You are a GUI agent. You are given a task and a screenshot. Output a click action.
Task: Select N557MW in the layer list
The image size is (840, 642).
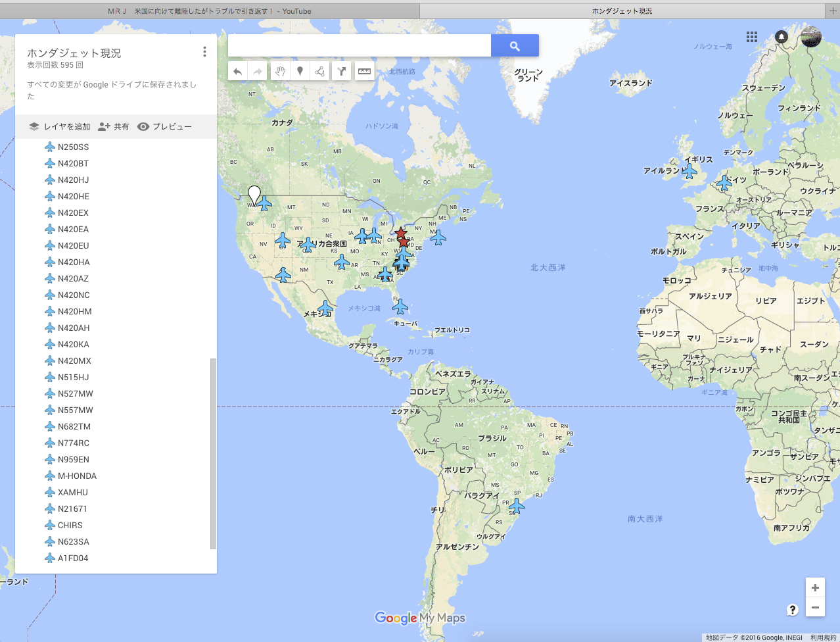click(x=76, y=410)
